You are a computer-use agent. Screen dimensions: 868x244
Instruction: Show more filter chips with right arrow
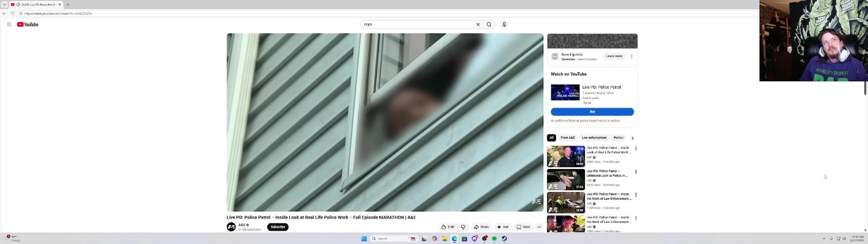pyautogui.click(x=632, y=138)
